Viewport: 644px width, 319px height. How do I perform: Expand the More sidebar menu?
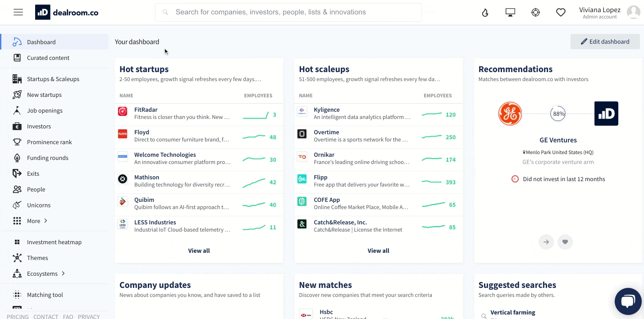(x=37, y=221)
